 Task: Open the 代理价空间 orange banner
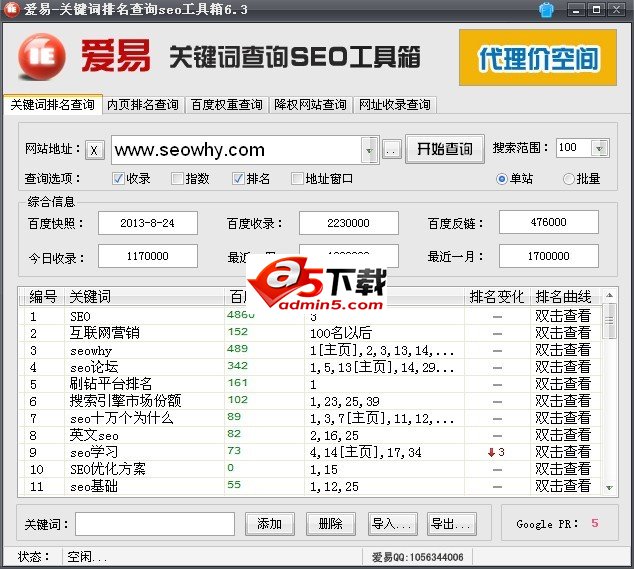[538, 57]
